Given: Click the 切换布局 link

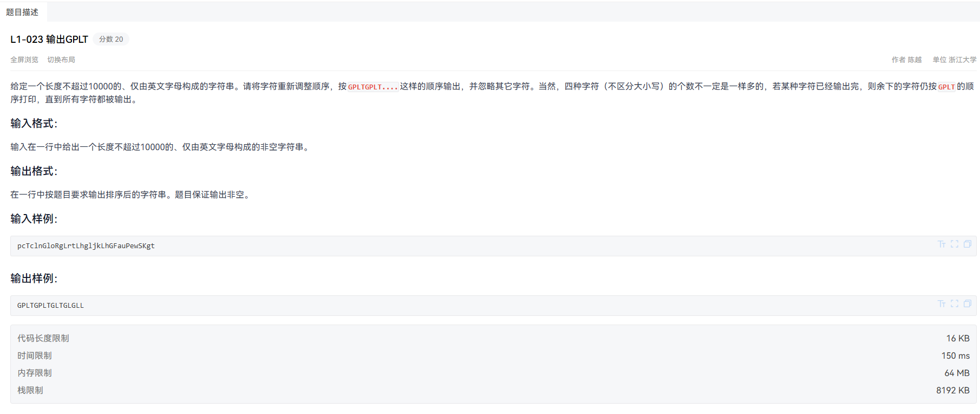Looking at the screenshot, I should pos(61,60).
